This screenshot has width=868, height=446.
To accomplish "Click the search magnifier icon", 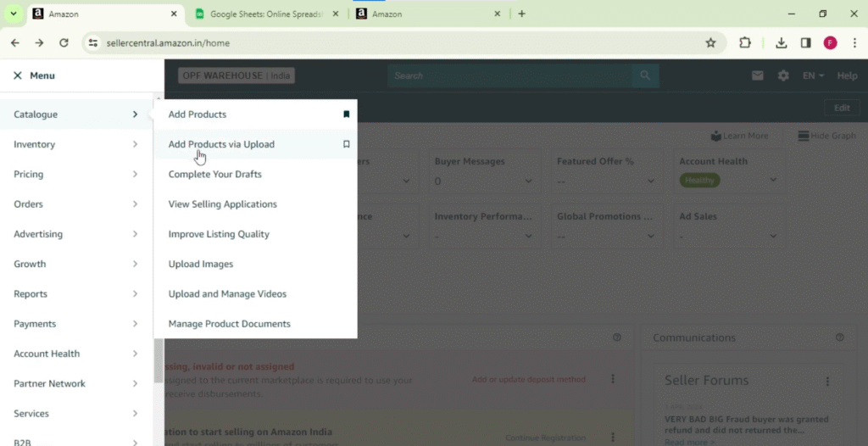I will (645, 75).
